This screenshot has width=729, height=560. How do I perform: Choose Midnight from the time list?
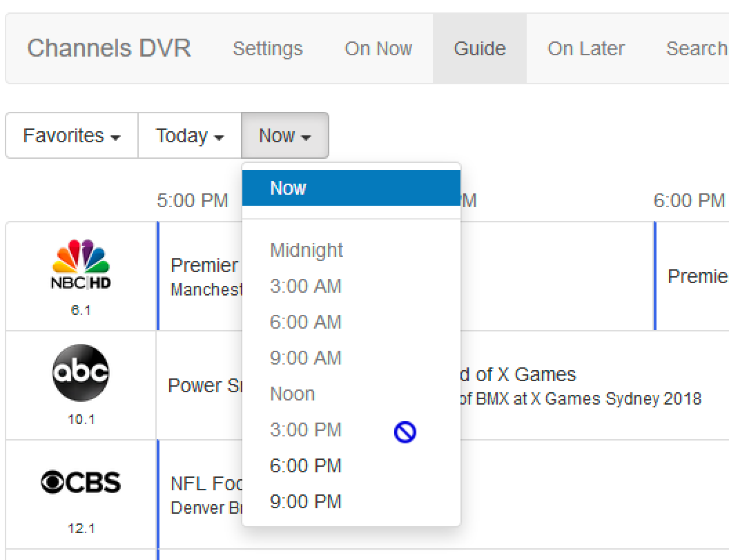[307, 250]
